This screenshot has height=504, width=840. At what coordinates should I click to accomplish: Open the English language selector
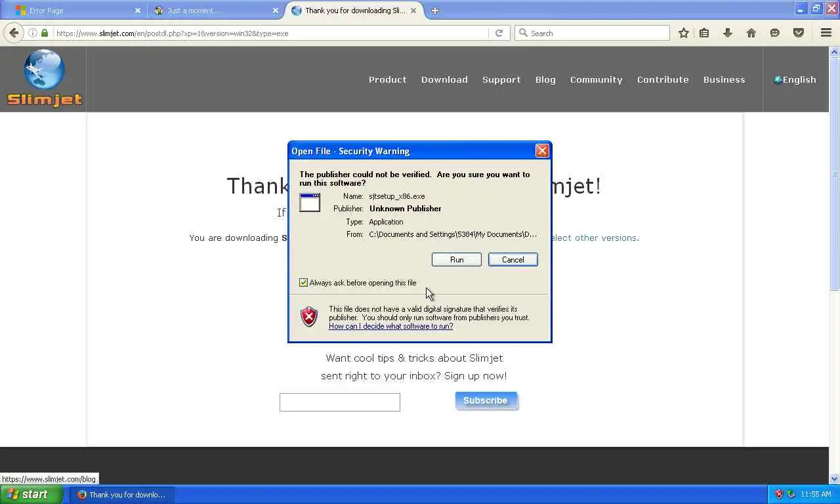[x=795, y=79]
